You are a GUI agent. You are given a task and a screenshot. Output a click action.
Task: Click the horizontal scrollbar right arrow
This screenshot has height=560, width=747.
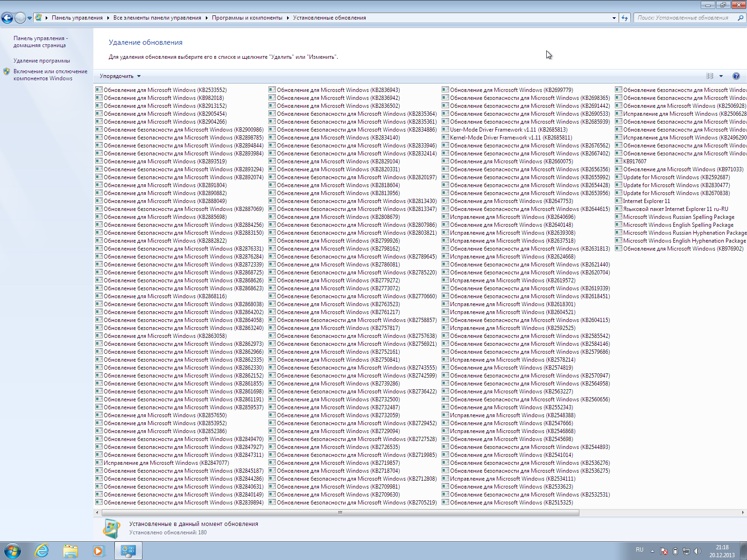click(x=743, y=512)
